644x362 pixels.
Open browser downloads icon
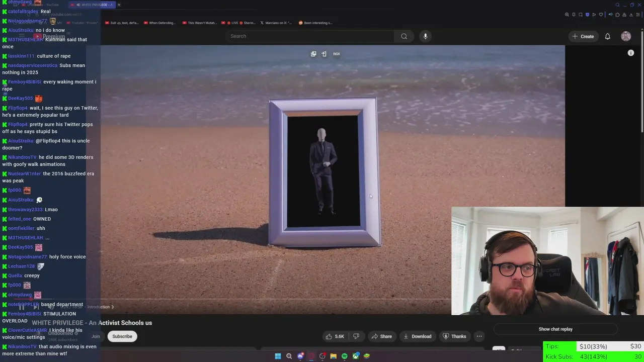coord(631,15)
